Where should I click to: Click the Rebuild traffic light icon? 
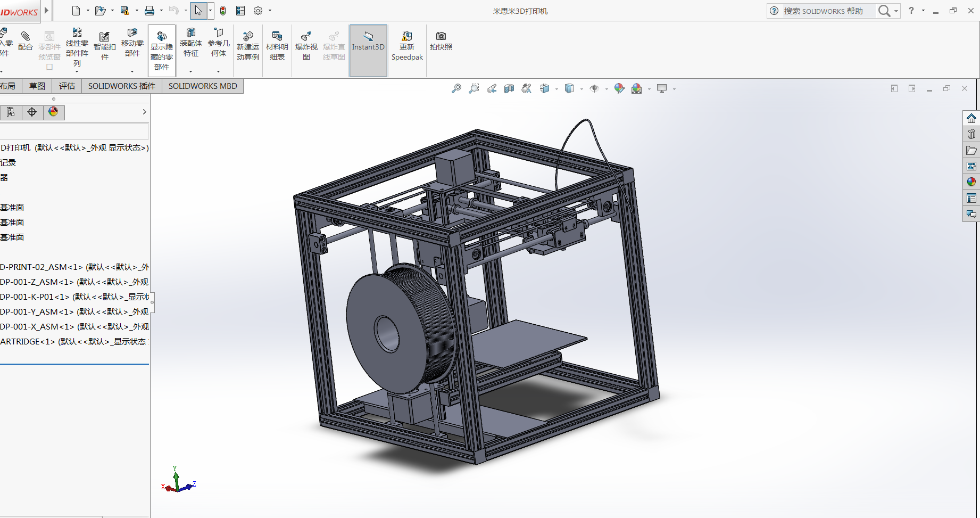click(223, 11)
